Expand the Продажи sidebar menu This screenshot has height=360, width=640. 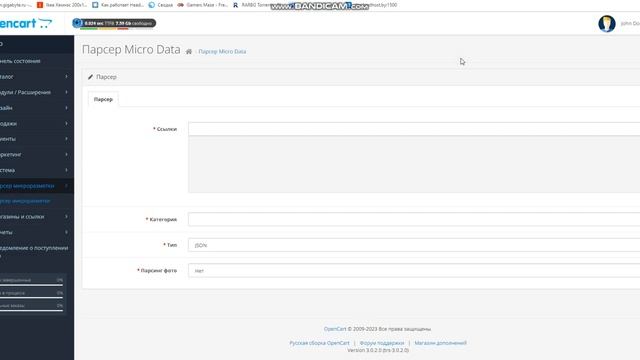pos(37,123)
